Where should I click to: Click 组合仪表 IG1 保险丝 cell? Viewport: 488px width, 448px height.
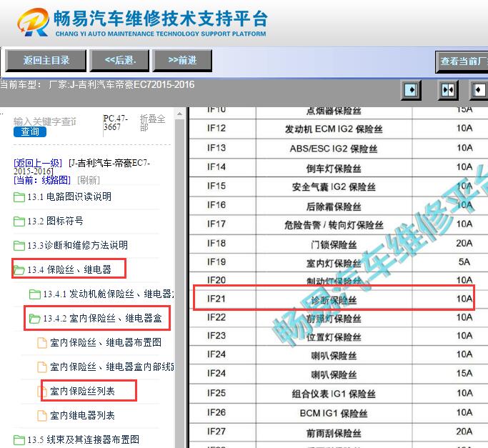(x=334, y=394)
